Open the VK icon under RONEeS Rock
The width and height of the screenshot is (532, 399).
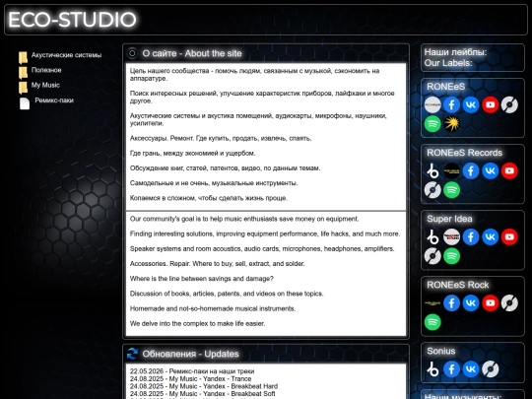471,303
